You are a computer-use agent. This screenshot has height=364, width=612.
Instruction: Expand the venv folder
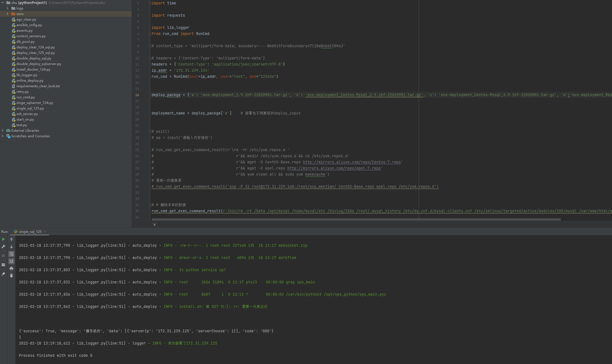[8, 14]
